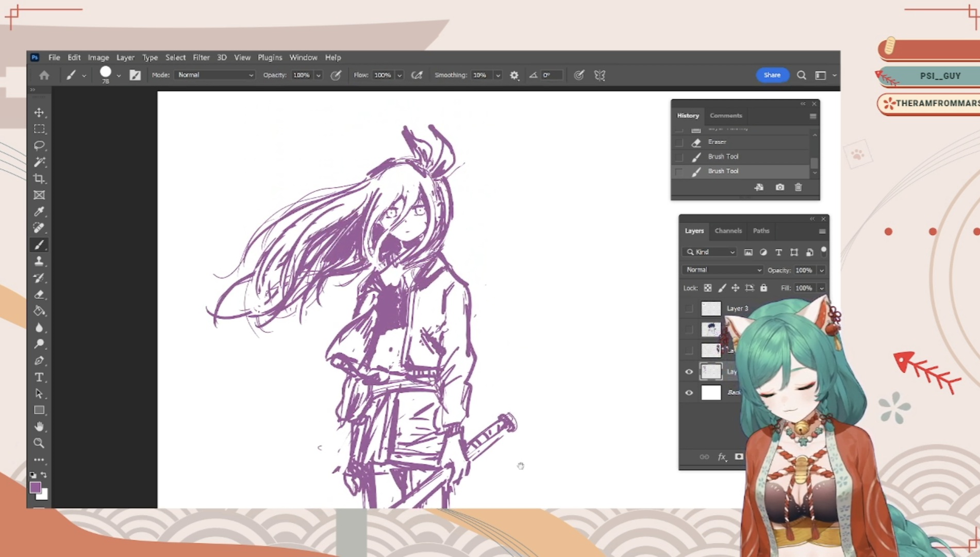
Task: Click the purple foreground color swatch
Action: tap(35, 487)
